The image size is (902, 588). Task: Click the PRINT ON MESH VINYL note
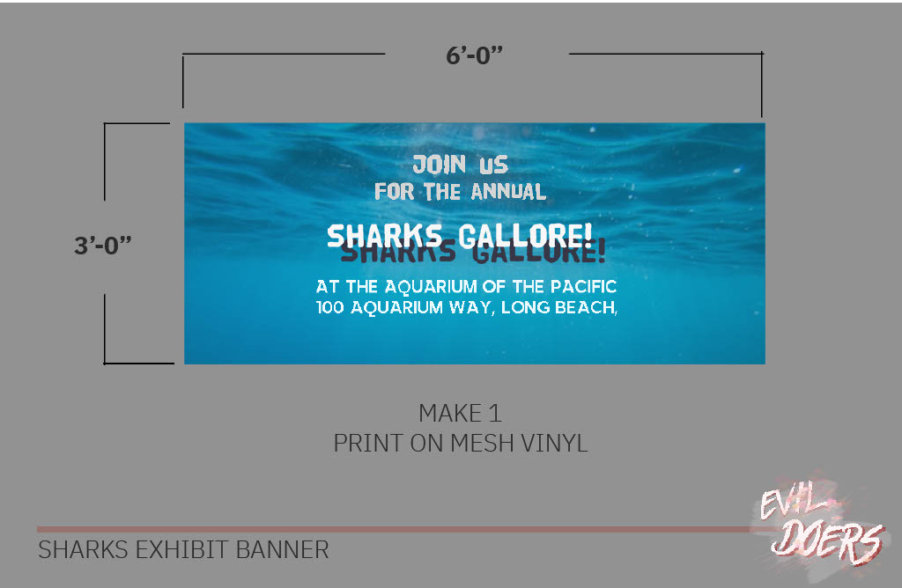pos(460,443)
